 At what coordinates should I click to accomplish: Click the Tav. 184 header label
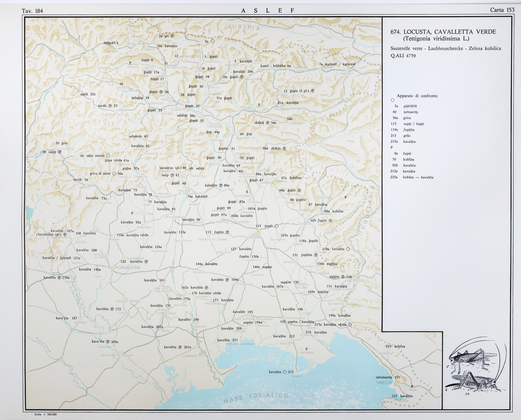pos(32,11)
